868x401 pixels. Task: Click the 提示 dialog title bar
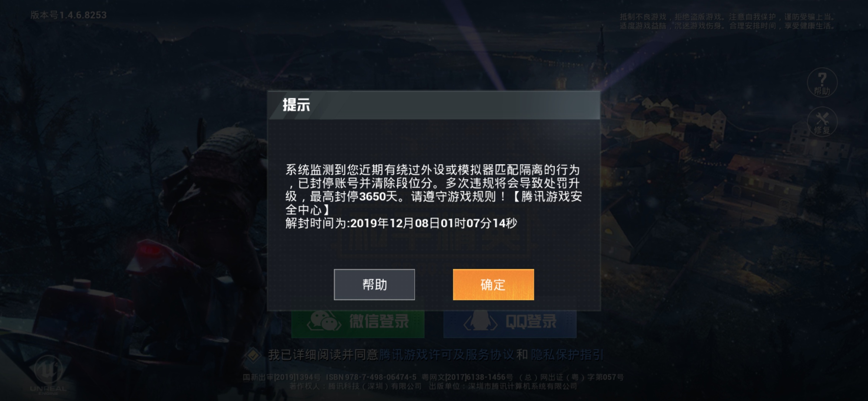(x=434, y=105)
